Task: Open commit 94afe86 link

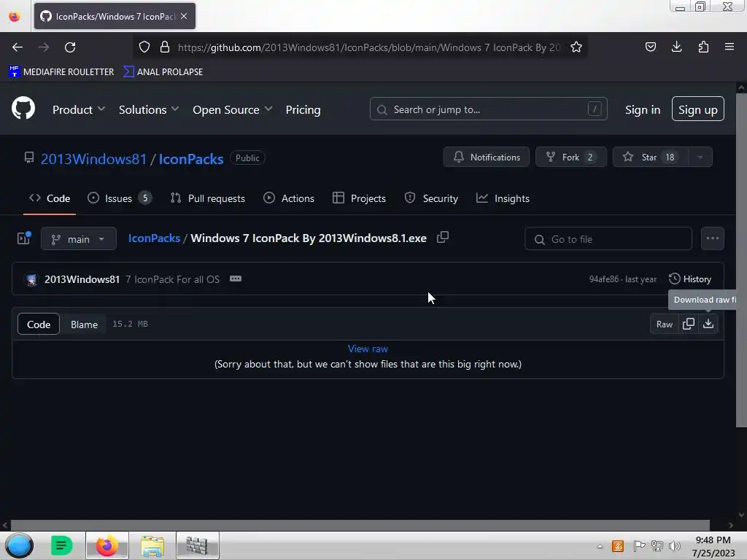Action: (x=604, y=279)
